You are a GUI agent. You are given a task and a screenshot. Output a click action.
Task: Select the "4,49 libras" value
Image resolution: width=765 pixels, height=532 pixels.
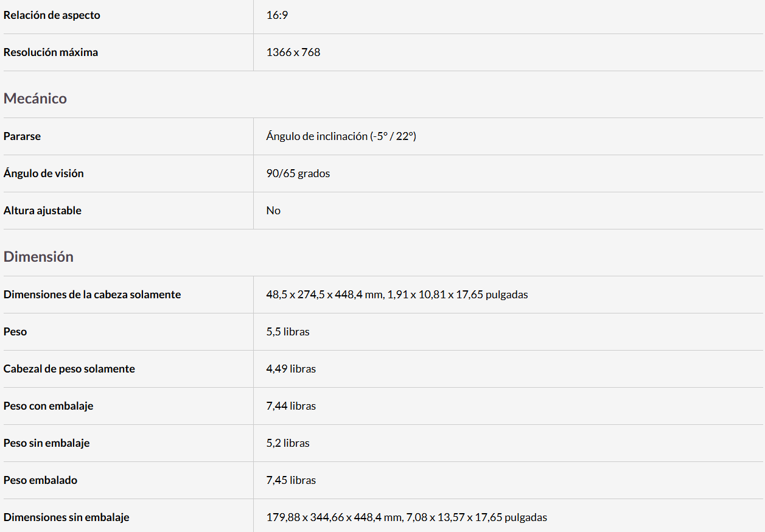(x=291, y=369)
